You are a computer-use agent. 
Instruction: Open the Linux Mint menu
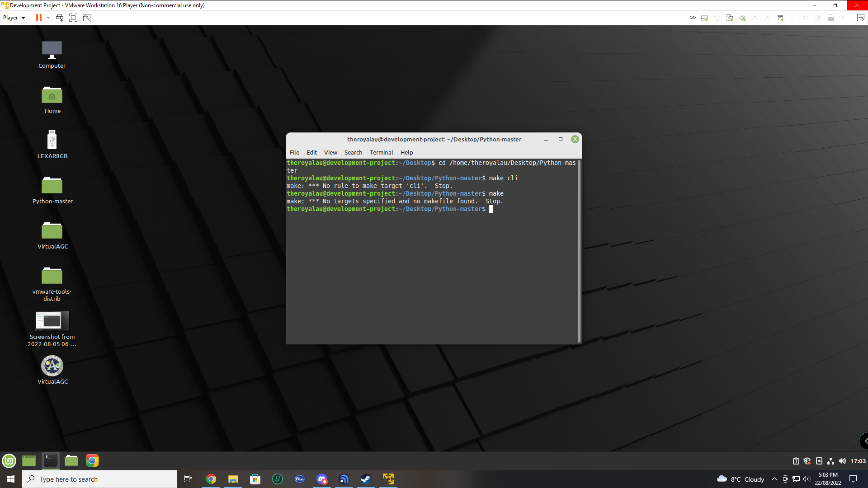(9, 460)
